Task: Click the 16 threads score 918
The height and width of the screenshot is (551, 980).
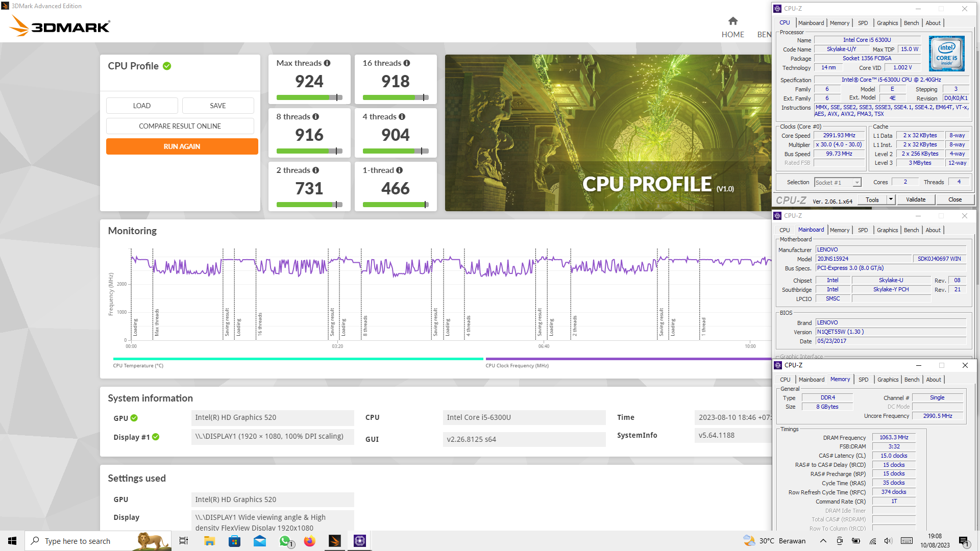Action: [396, 81]
